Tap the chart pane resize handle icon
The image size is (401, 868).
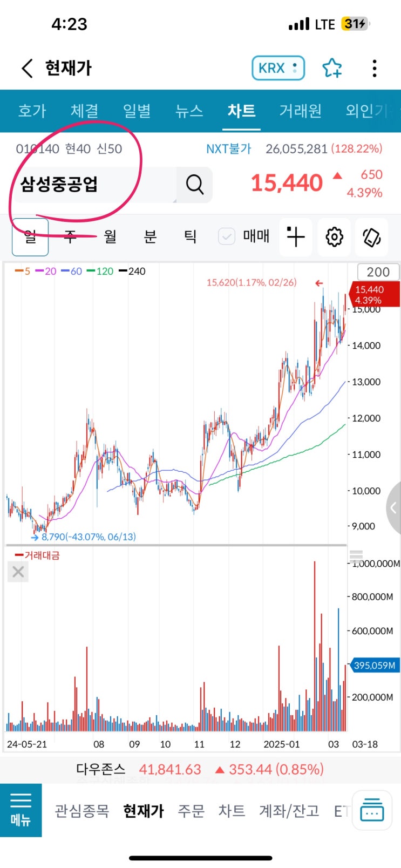(356, 555)
